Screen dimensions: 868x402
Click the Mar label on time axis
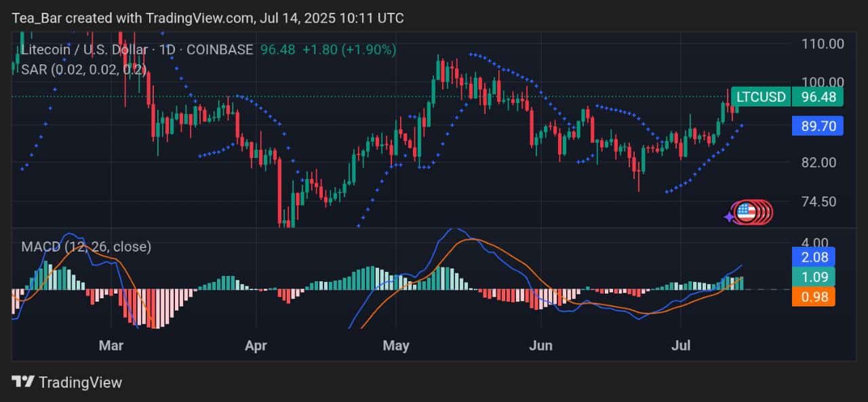[x=111, y=346]
